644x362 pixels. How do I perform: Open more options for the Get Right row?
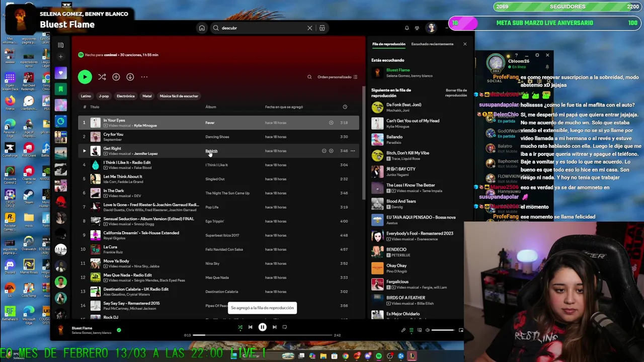click(x=353, y=151)
